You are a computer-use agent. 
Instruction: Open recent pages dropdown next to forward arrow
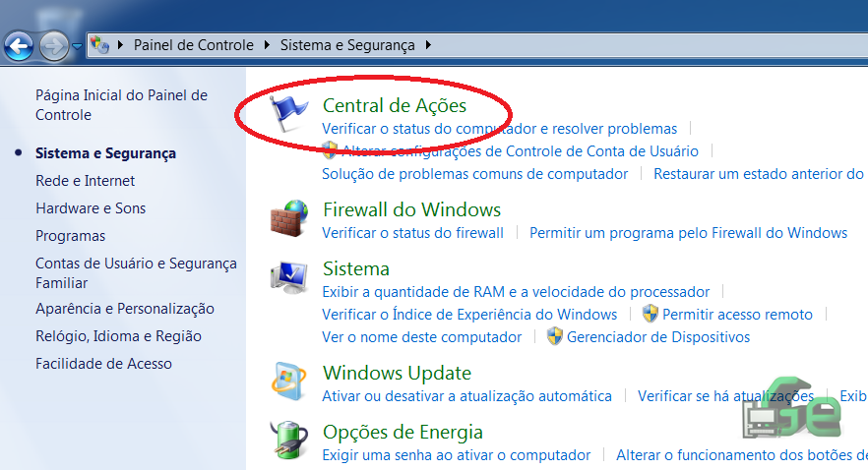click(77, 46)
